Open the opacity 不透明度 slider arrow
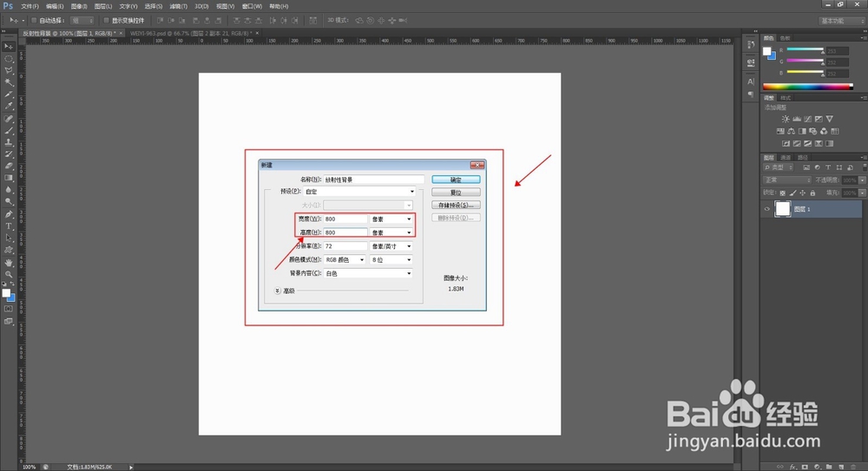 (x=862, y=180)
